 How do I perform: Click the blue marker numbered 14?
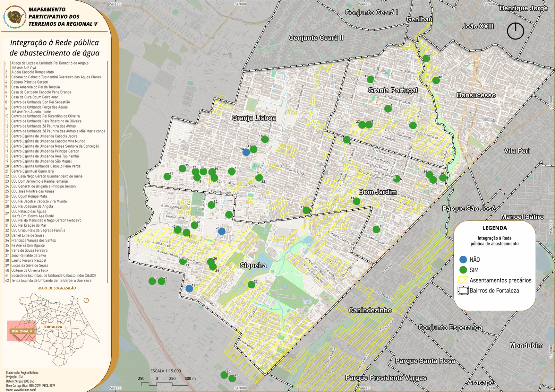(246, 152)
